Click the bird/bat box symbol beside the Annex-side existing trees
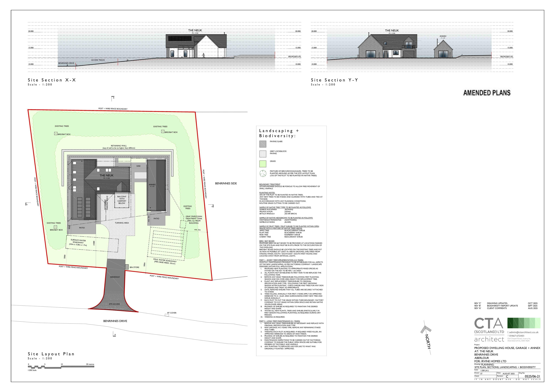555x392 pixels. pyautogui.click(x=163, y=132)
